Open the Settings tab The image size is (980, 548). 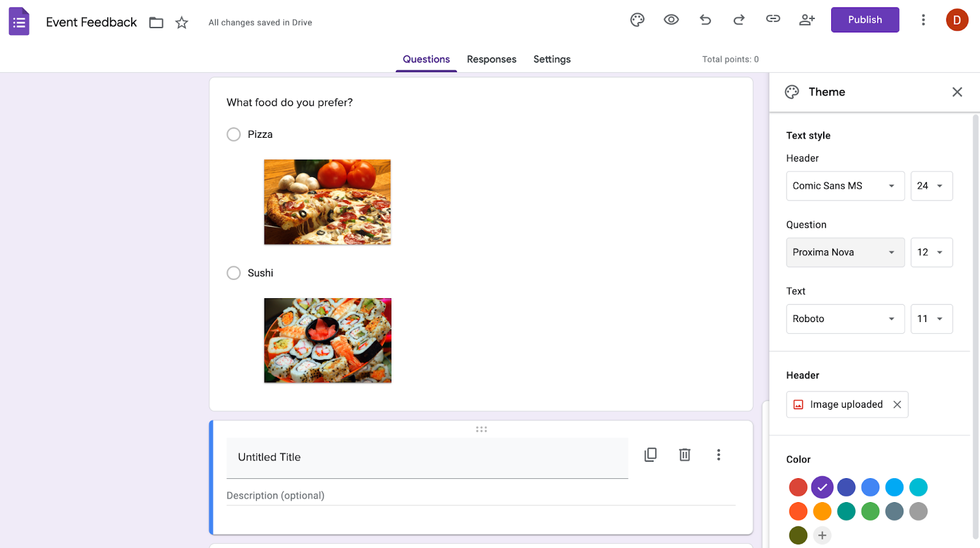coord(552,59)
